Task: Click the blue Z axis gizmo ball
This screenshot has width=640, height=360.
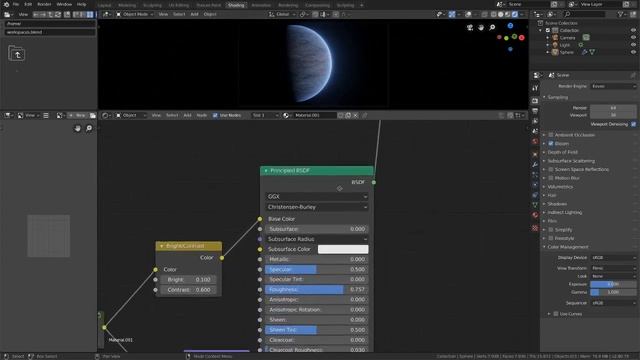Action: (x=510, y=26)
